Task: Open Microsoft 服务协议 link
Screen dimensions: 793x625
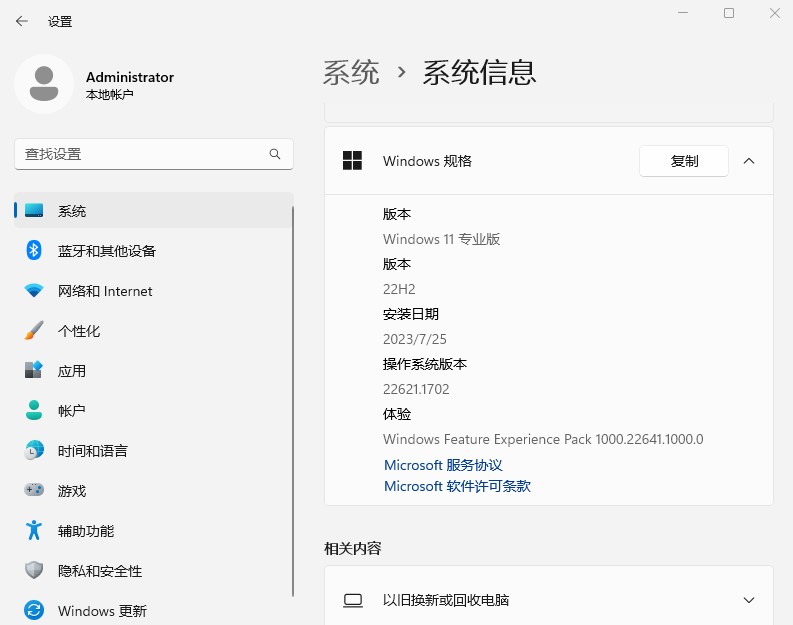Action: 443,465
